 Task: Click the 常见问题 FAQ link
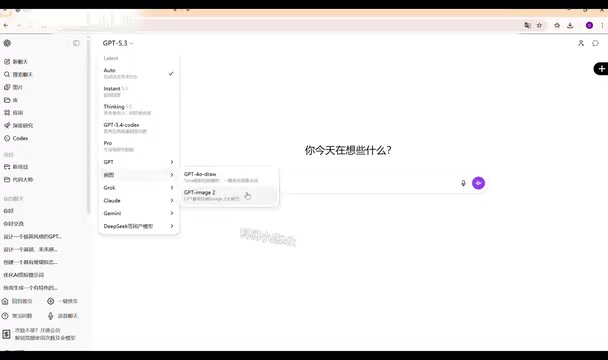point(22,316)
